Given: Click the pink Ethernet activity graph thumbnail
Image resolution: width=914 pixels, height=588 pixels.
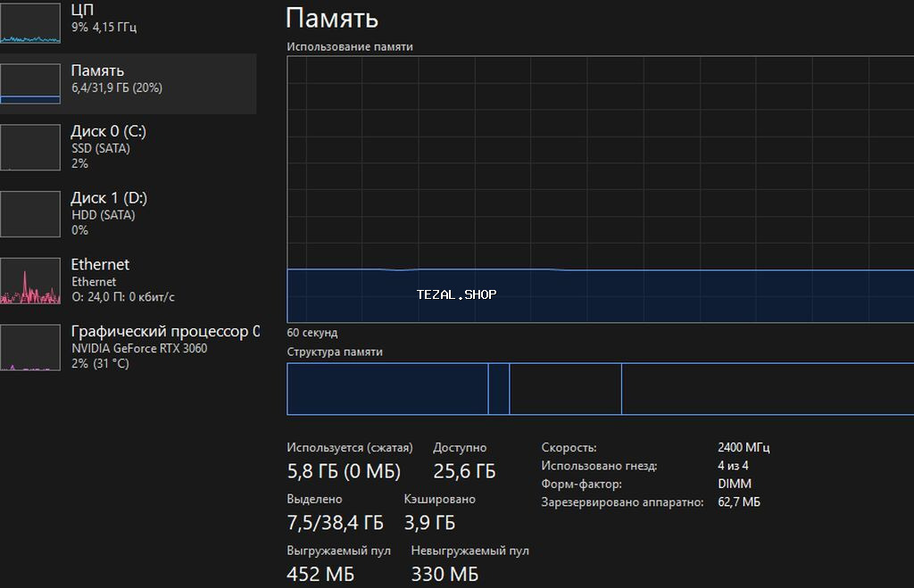Looking at the screenshot, I should click(30, 281).
